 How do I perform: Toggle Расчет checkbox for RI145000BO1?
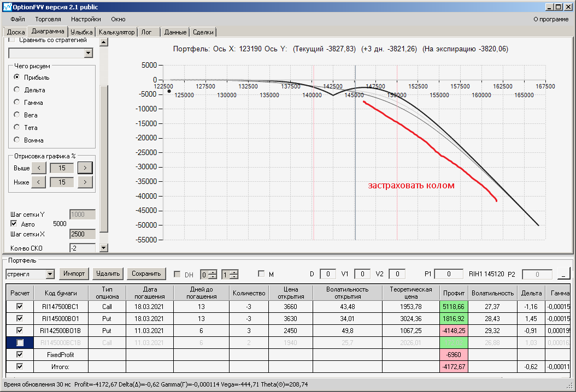click(20, 318)
